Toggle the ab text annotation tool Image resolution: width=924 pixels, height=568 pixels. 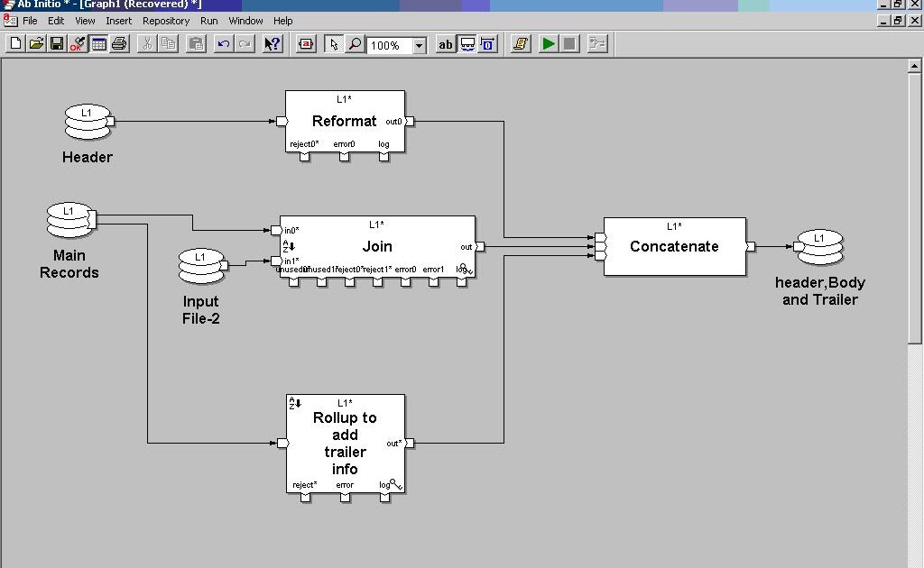coord(444,42)
